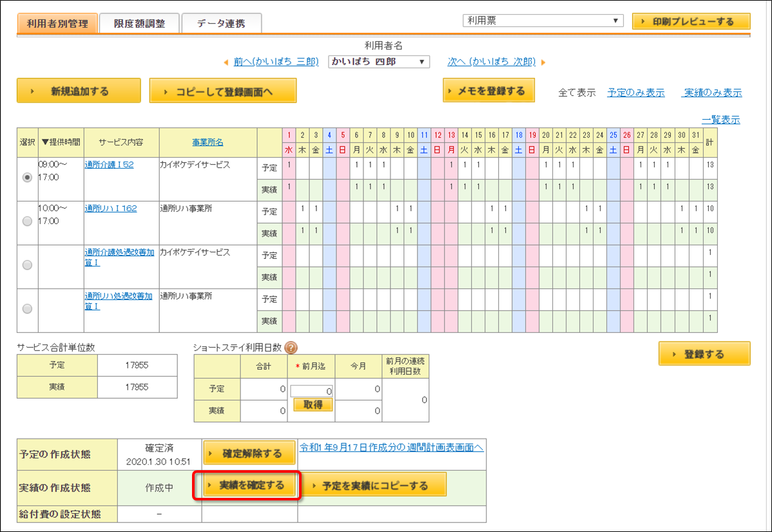Open 通所リハ処遇改善加算 I link

pyautogui.click(x=119, y=301)
